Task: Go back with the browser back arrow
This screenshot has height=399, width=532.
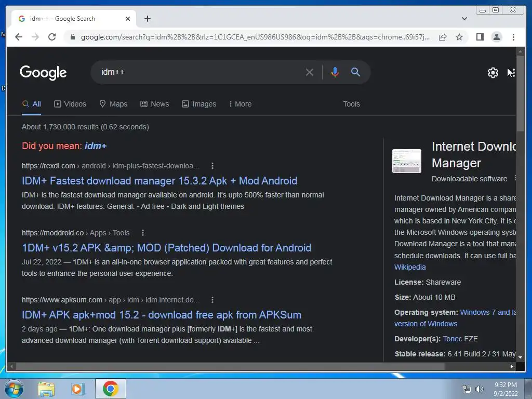Action: [19, 37]
